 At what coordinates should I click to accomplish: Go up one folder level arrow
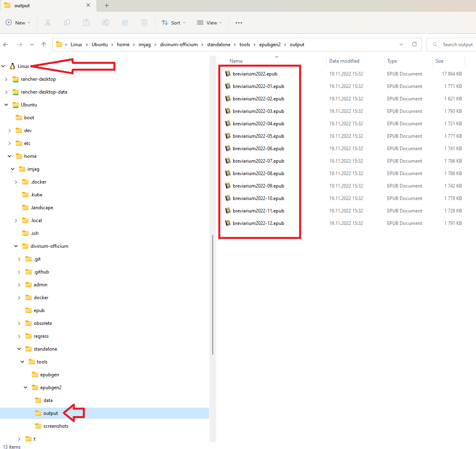coord(44,45)
